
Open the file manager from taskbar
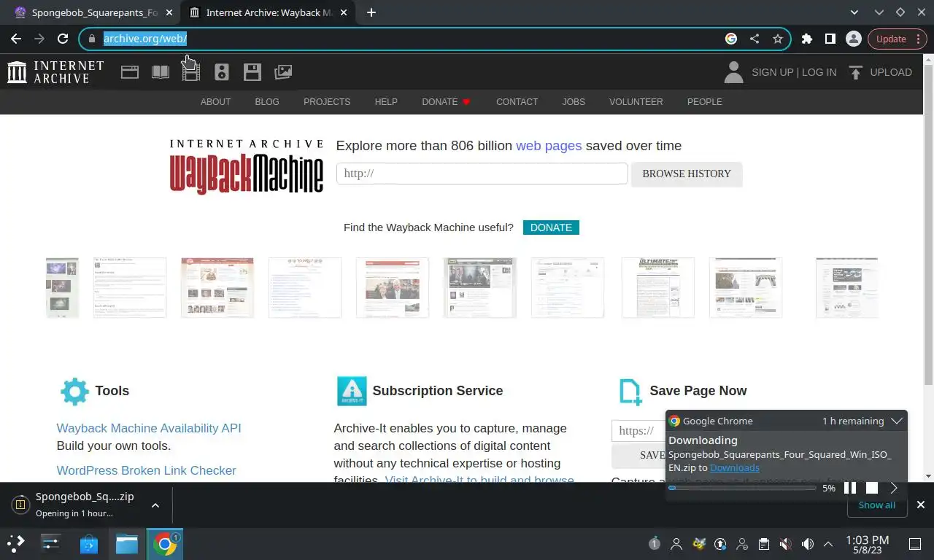127,543
